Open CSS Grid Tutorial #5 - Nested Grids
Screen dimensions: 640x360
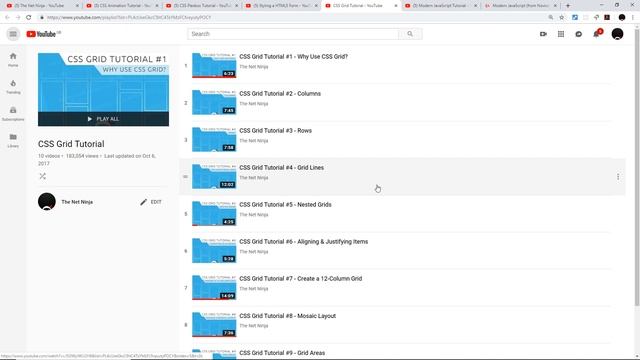(285, 204)
